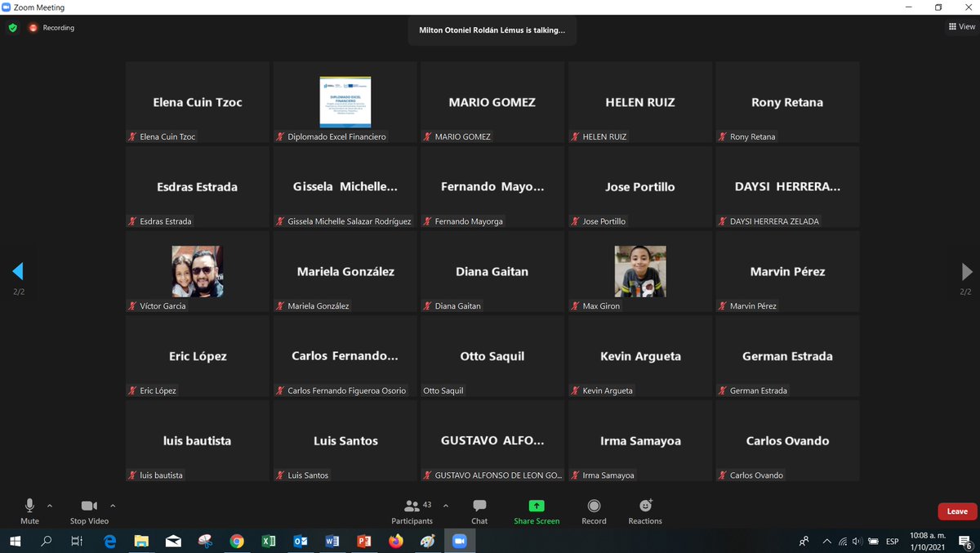Click the 'Eric López' name label
This screenshot has width=980, height=553.
coord(158,390)
